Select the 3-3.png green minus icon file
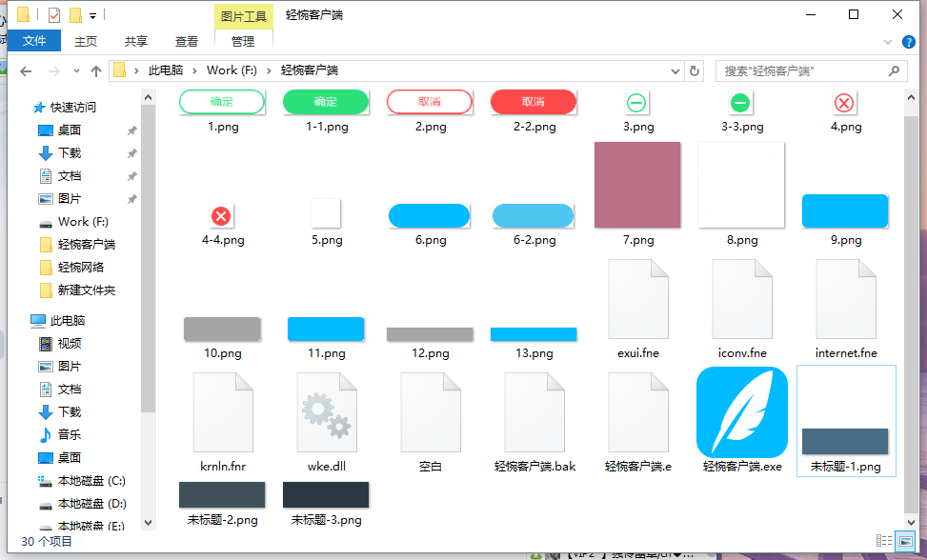Viewport: 927px width, 560px height. pyautogui.click(x=740, y=103)
